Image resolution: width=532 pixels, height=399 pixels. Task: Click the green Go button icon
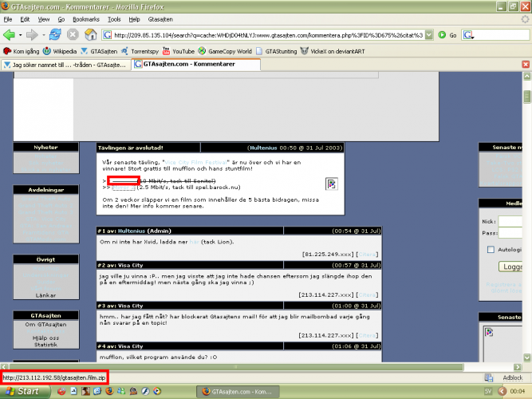pos(442,35)
